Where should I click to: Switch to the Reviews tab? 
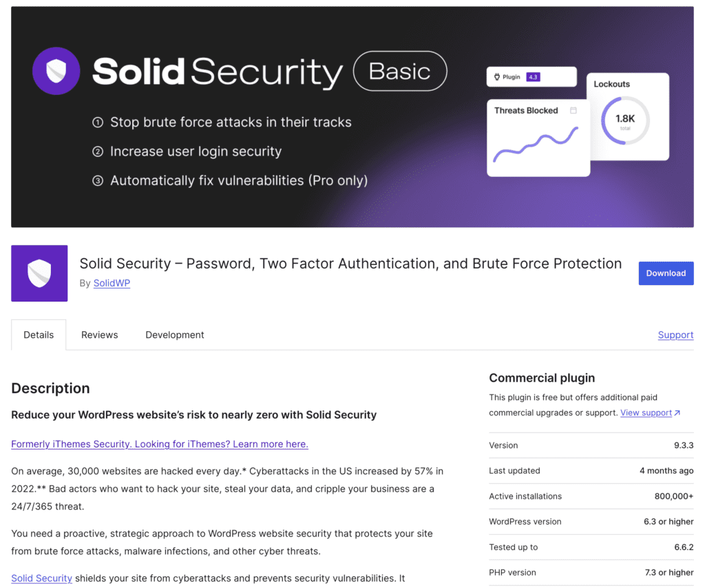[99, 335]
